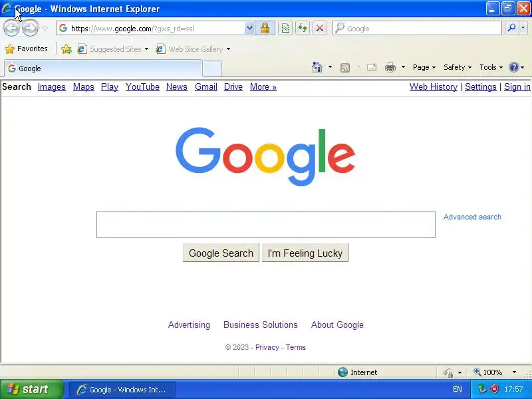Click More » link
This screenshot has height=399, width=532.
tap(263, 87)
